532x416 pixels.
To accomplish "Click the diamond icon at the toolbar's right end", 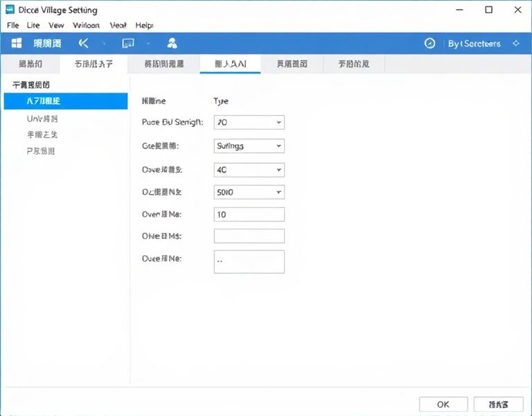I will pyautogui.click(x=516, y=44).
